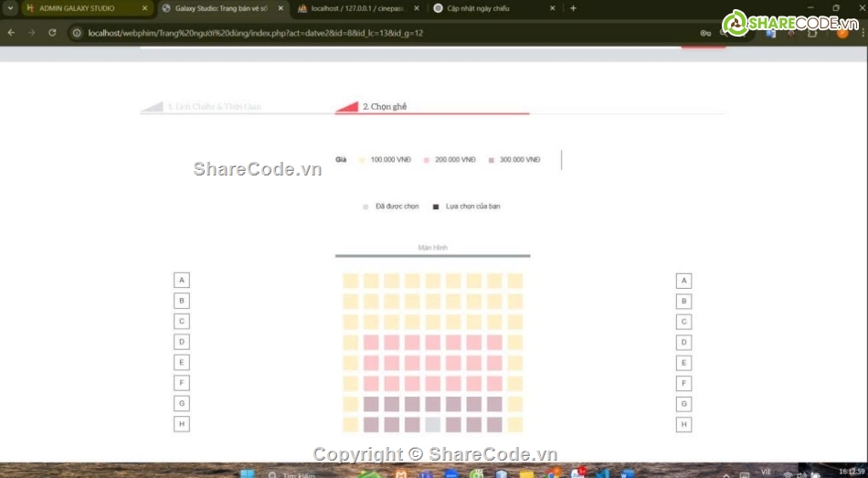
Task: Select the first yellow seat in row A
Action: click(351, 281)
